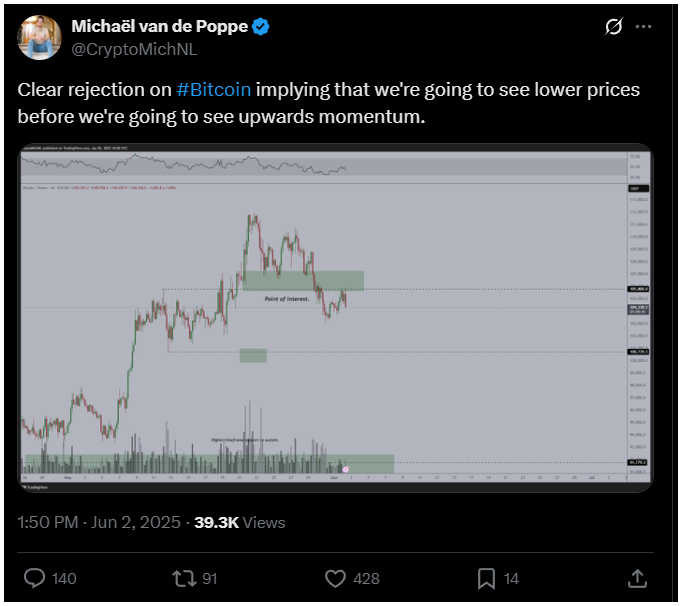The width and height of the screenshot is (682, 606).
Task: Click the #Bitcoin hashtag
Action: [x=214, y=90]
